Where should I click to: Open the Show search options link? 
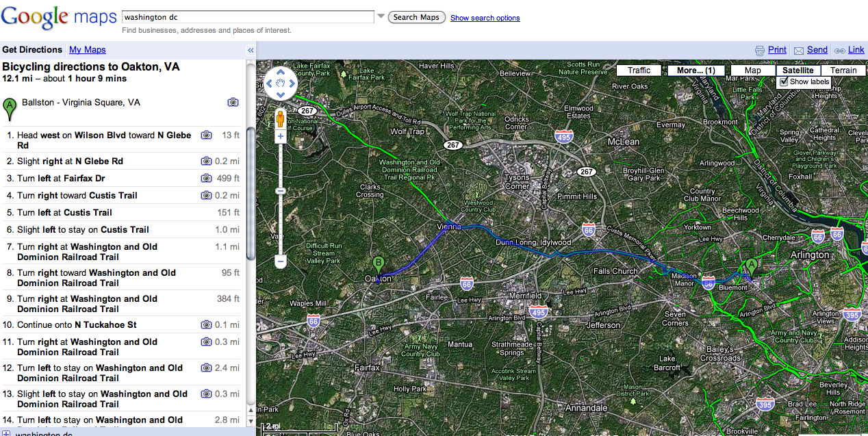click(485, 18)
